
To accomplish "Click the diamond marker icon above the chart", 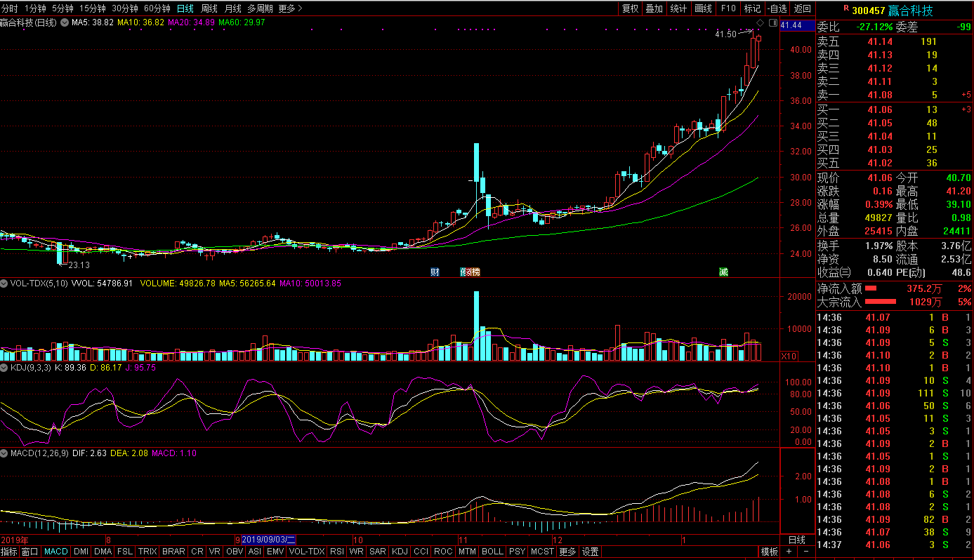I will (759, 24).
